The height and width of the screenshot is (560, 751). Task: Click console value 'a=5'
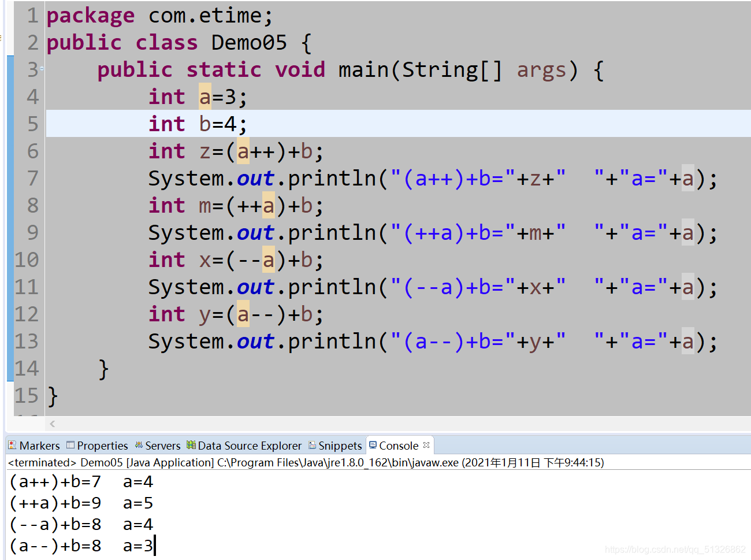click(138, 503)
